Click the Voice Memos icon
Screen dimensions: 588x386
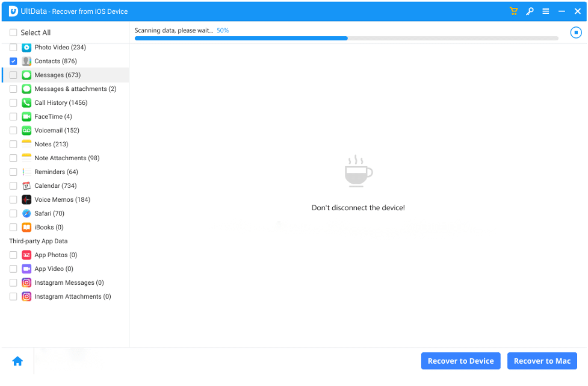pyautogui.click(x=26, y=199)
